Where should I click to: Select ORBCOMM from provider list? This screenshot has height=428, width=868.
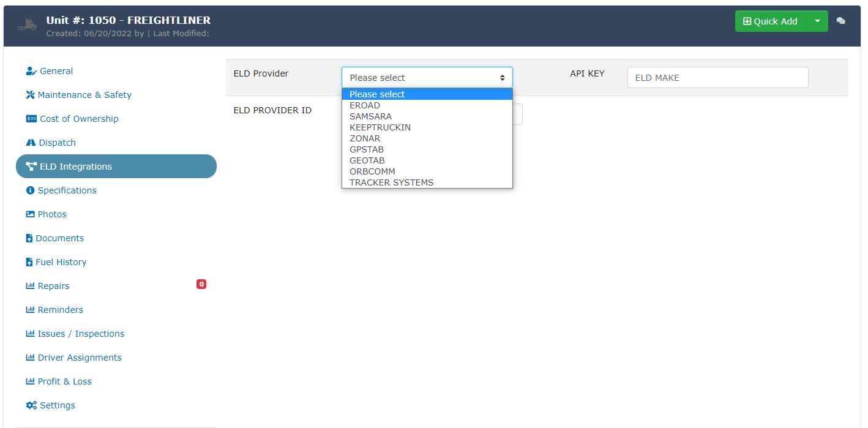coord(427,171)
